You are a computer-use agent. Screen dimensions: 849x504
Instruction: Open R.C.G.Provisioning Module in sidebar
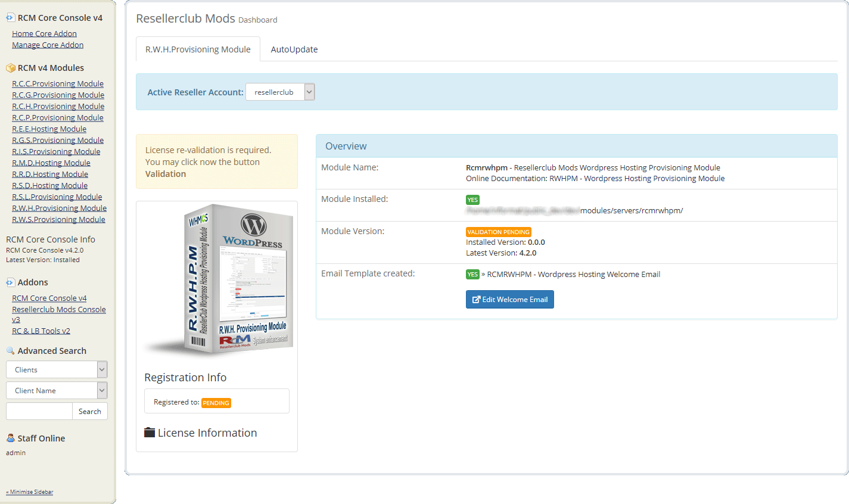[x=58, y=95]
